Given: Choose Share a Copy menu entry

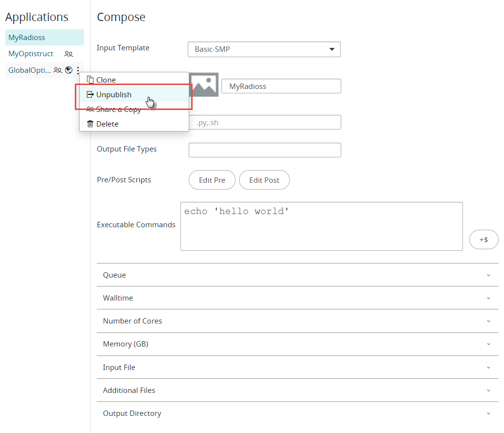Looking at the screenshot, I should coord(134,109).
